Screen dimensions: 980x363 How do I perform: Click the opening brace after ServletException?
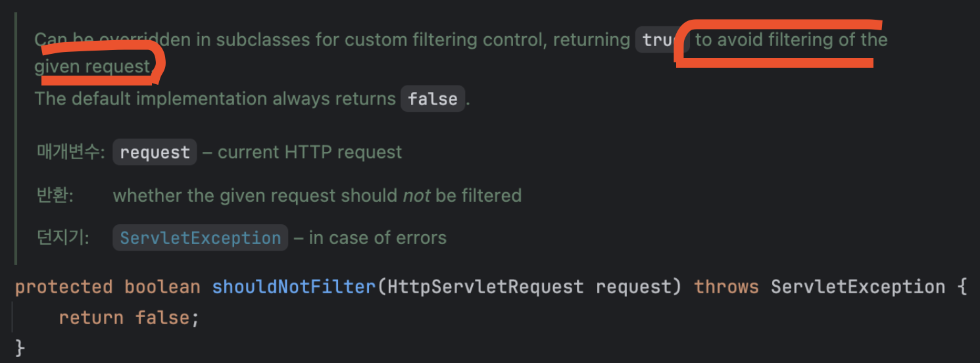(x=962, y=287)
